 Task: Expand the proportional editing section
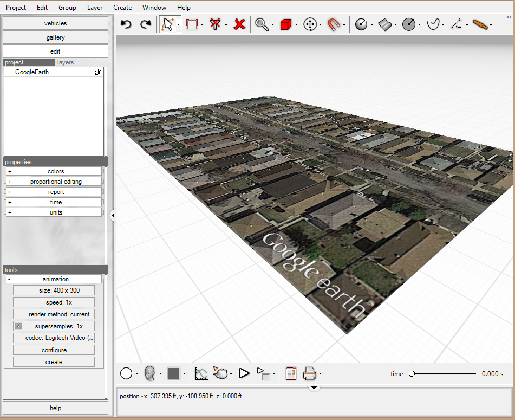53,182
